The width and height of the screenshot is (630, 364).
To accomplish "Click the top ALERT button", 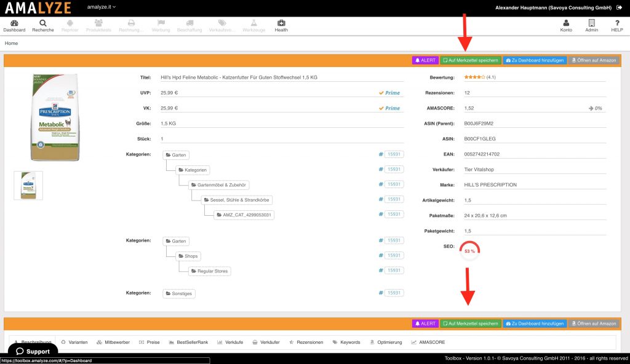I will (x=425, y=60).
